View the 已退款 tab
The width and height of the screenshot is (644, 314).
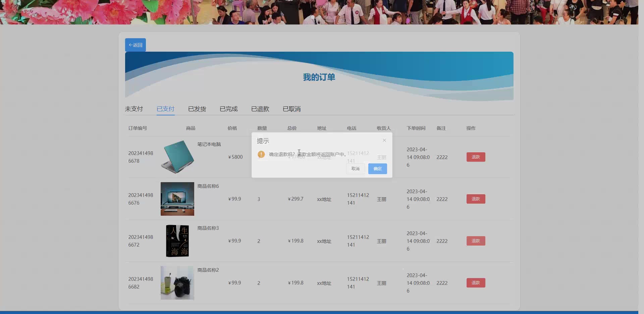260,109
